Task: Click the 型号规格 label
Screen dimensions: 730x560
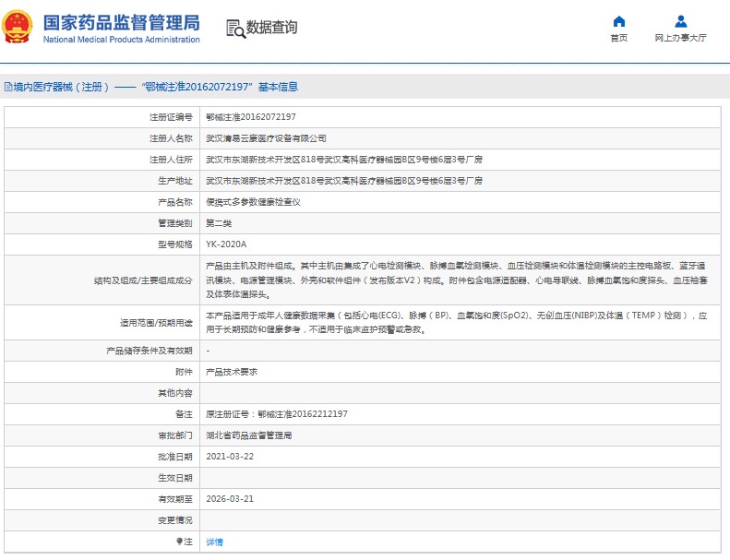Action: [x=175, y=244]
